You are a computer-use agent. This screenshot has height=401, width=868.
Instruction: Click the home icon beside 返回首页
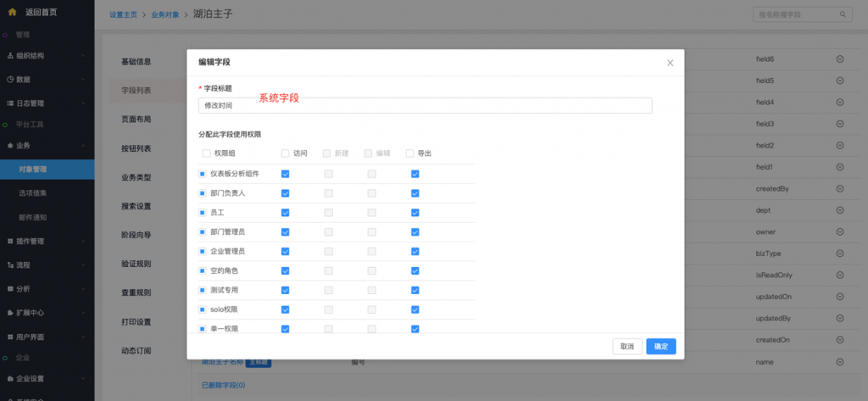[x=11, y=12]
